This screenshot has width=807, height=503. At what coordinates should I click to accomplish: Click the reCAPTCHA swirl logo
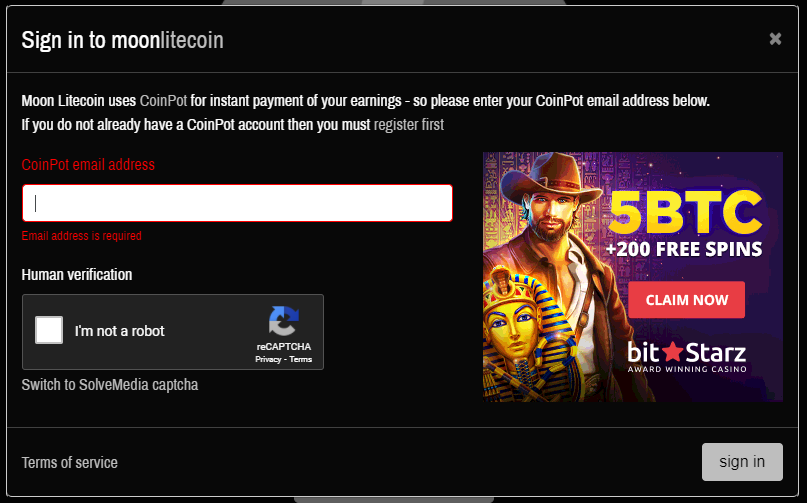284,321
